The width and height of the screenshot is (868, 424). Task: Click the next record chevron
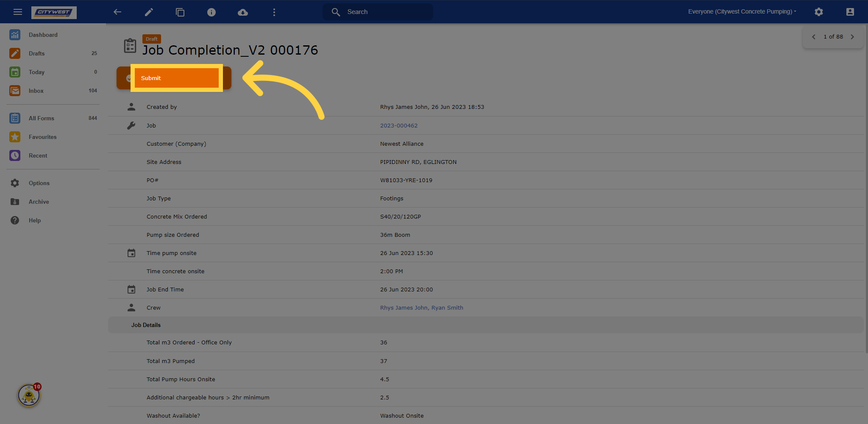coord(852,37)
